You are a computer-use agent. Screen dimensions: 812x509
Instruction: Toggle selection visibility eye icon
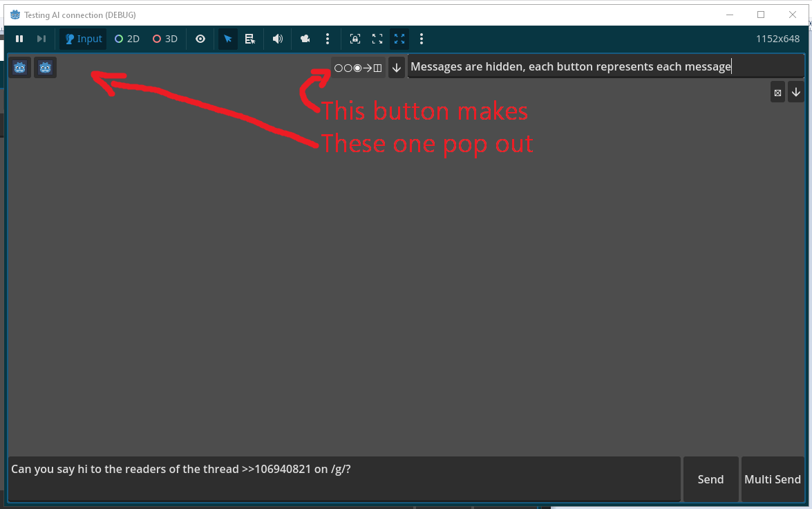200,39
